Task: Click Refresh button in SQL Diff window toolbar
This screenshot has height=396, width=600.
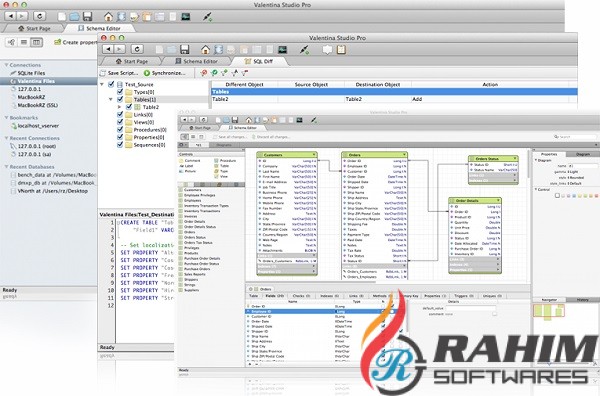Action: [x=137, y=49]
